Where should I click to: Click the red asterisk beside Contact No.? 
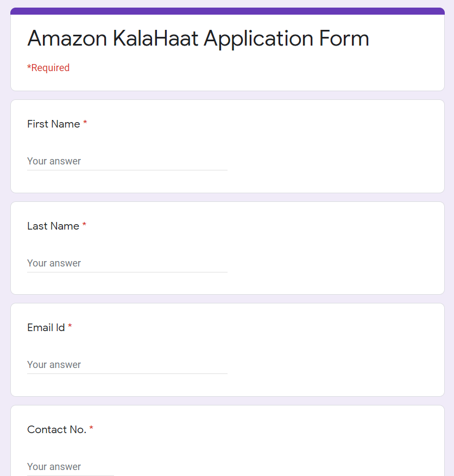click(x=91, y=429)
